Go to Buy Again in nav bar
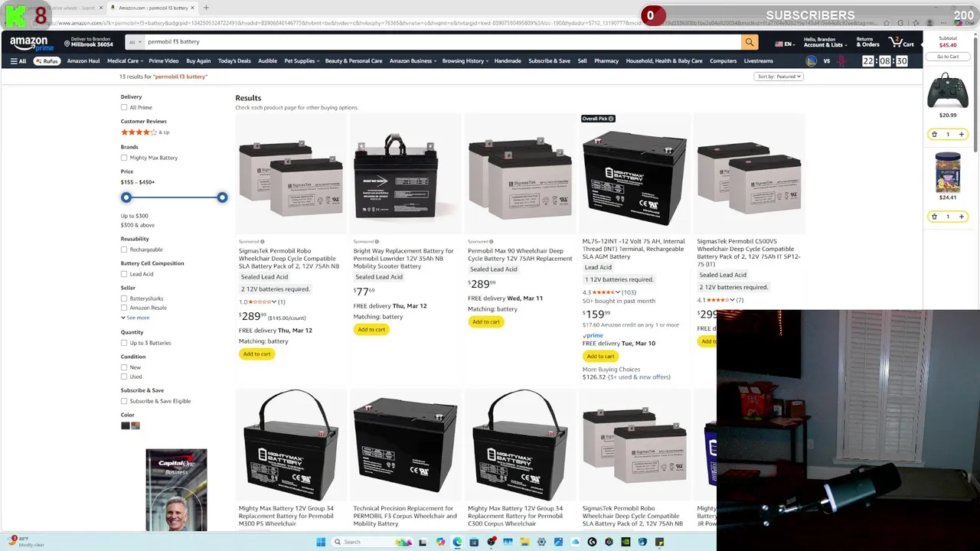The width and height of the screenshot is (980, 551). click(x=198, y=61)
